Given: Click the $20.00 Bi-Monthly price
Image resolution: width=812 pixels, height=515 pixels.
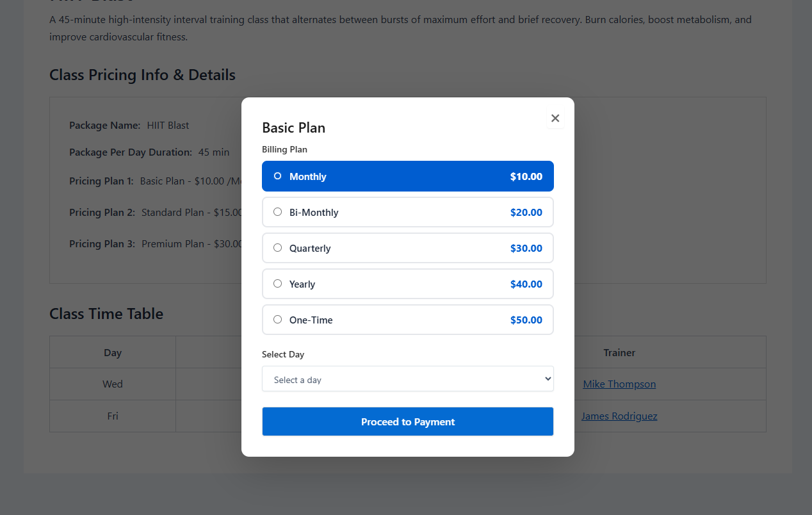Looking at the screenshot, I should (526, 213).
